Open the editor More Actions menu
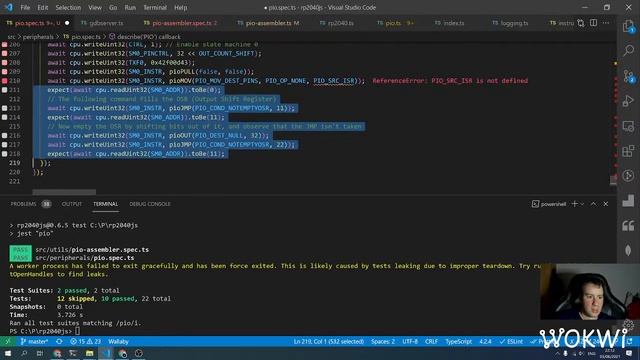The width and height of the screenshot is (640, 360). point(606,23)
